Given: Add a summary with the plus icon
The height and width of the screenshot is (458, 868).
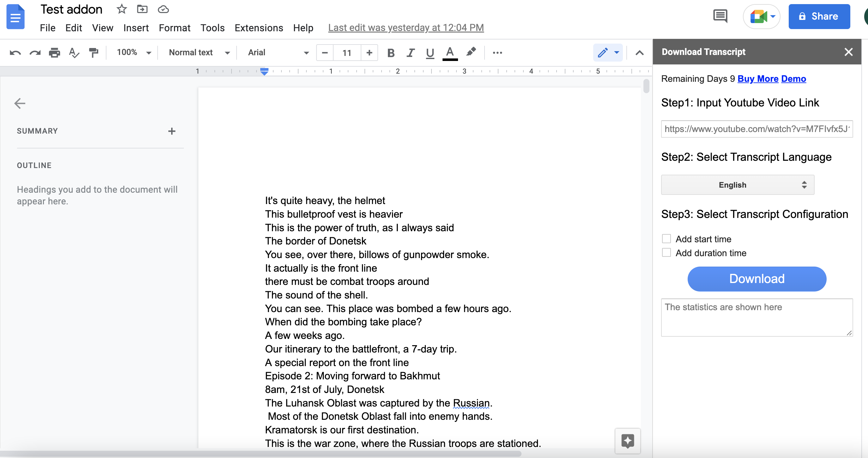Looking at the screenshot, I should [x=172, y=131].
